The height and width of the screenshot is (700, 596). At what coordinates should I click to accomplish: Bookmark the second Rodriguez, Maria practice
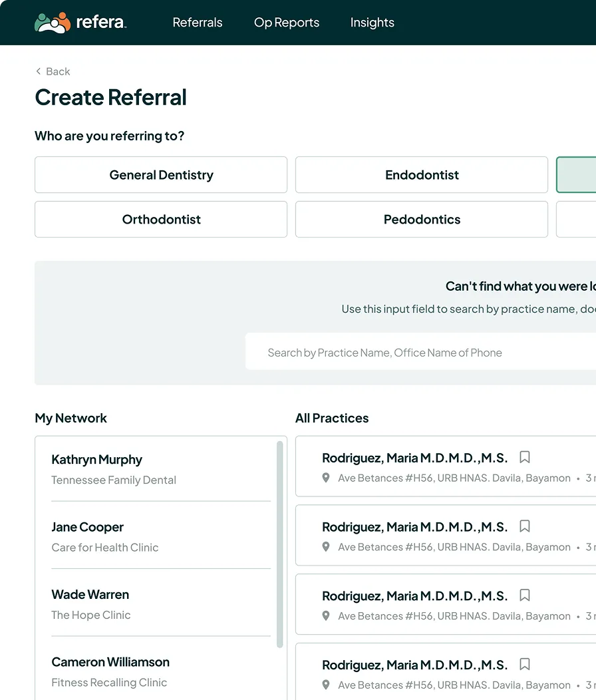click(x=525, y=526)
